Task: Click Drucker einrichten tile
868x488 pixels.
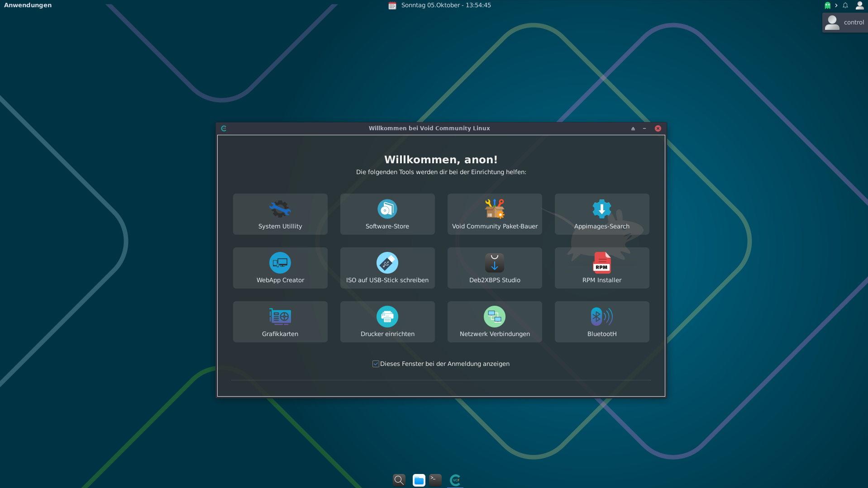Action: coord(387,322)
